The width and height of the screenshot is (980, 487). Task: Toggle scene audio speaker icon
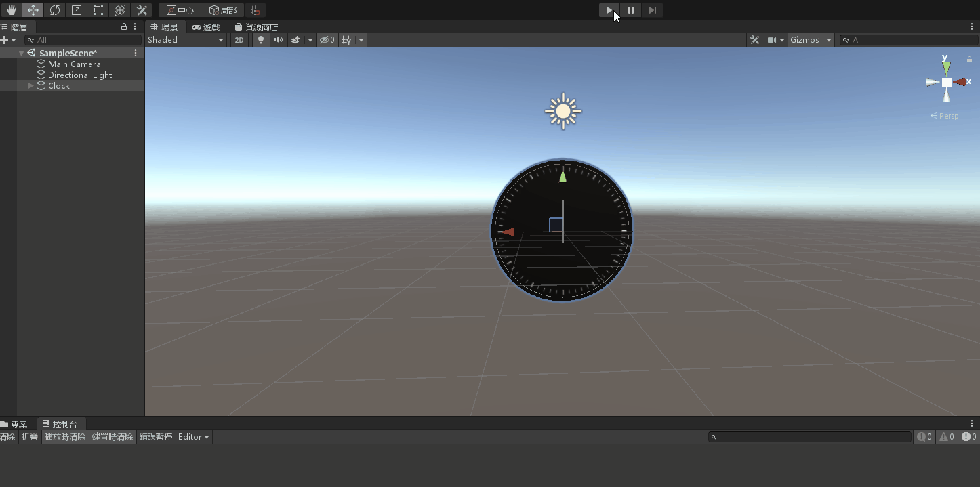pyautogui.click(x=278, y=40)
